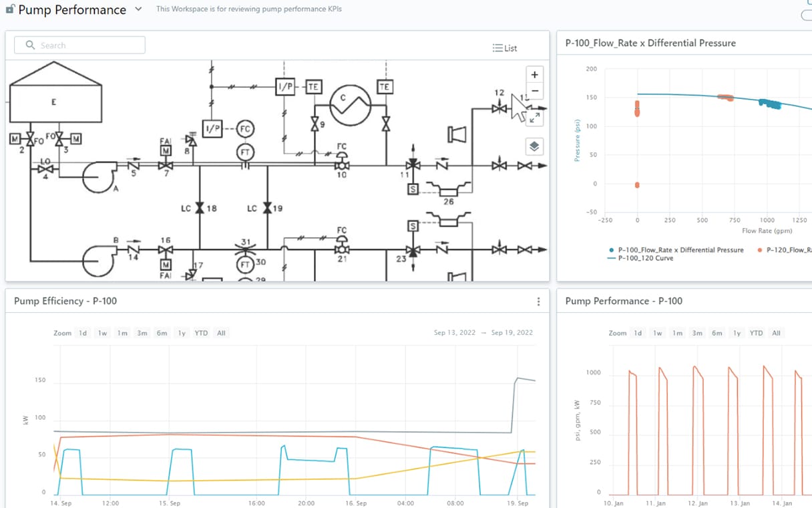
Task: Expand the diagram to fullscreen
Action: coord(534,118)
